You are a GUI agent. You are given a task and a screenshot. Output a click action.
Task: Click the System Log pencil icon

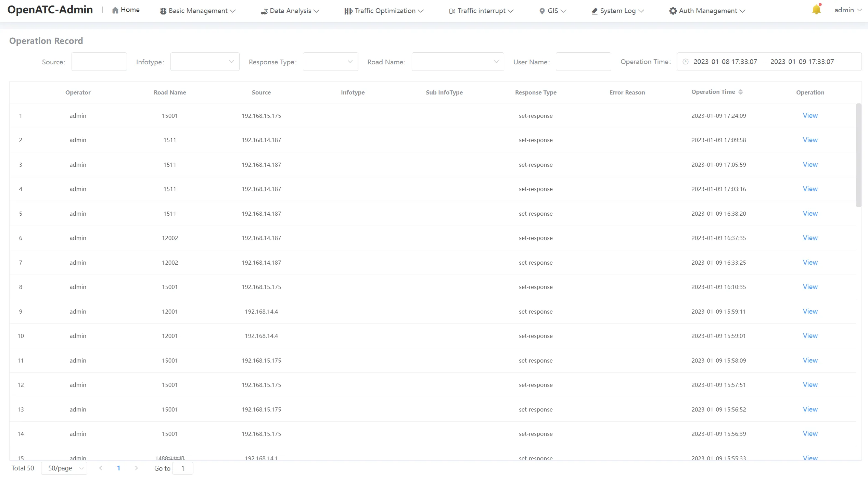pos(595,11)
